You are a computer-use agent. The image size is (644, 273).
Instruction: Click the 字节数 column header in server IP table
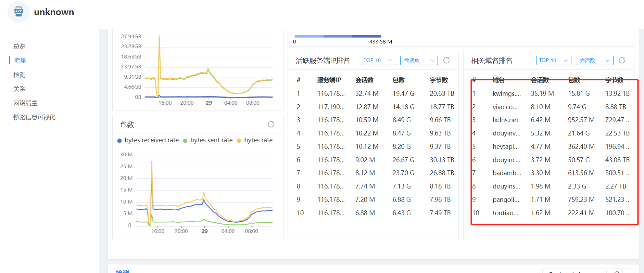439,80
